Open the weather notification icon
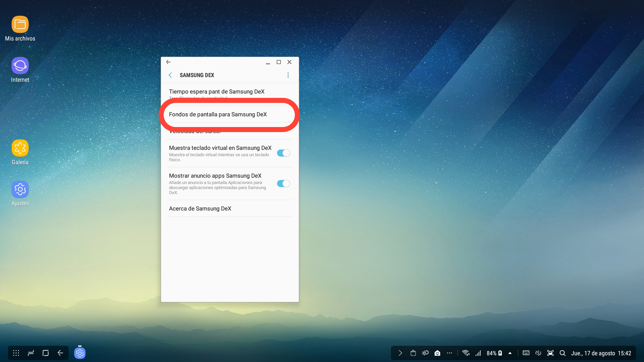This screenshot has height=362, width=644. (x=425, y=353)
